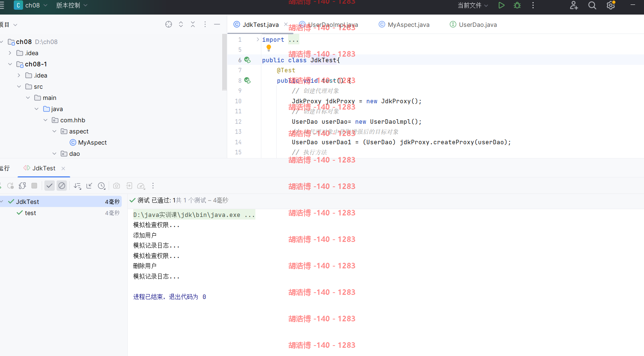The width and height of the screenshot is (644, 356).
Task: Open project view mode dropdown
Action: (9, 25)
